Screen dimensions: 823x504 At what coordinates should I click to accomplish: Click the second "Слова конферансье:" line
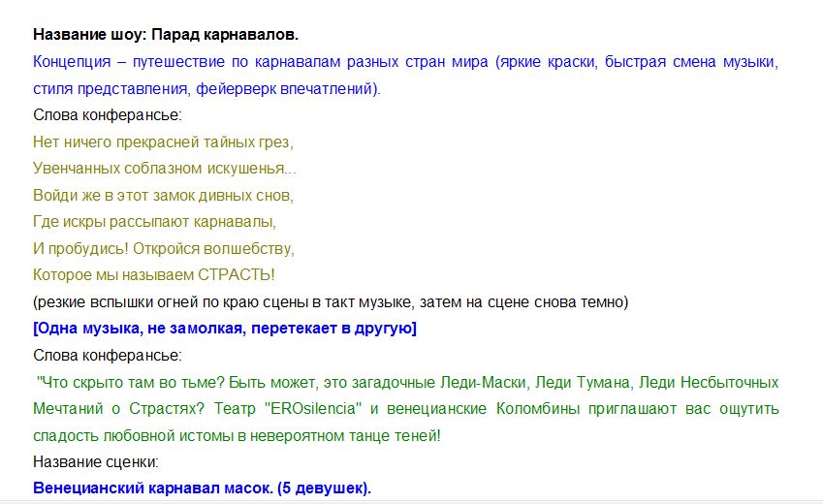coord(107,355)
